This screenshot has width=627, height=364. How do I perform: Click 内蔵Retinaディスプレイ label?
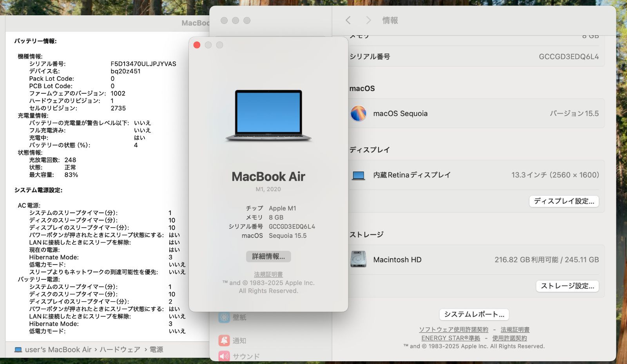412,175
